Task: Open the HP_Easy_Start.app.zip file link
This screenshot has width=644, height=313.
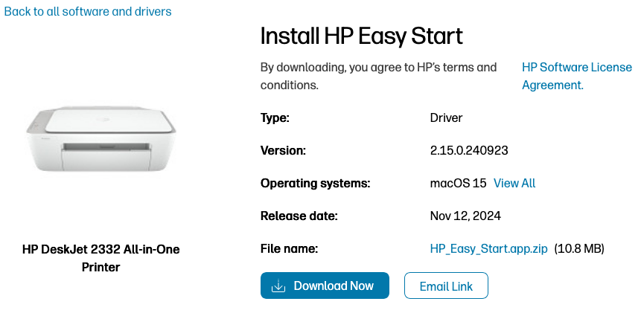Action: coord(488,248)
